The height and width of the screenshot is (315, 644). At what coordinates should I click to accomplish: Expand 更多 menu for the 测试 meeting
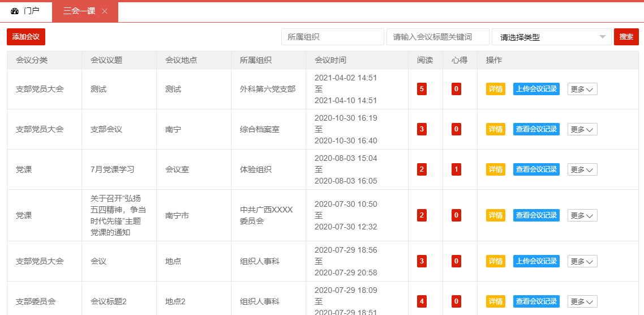(x=582, y=89)
